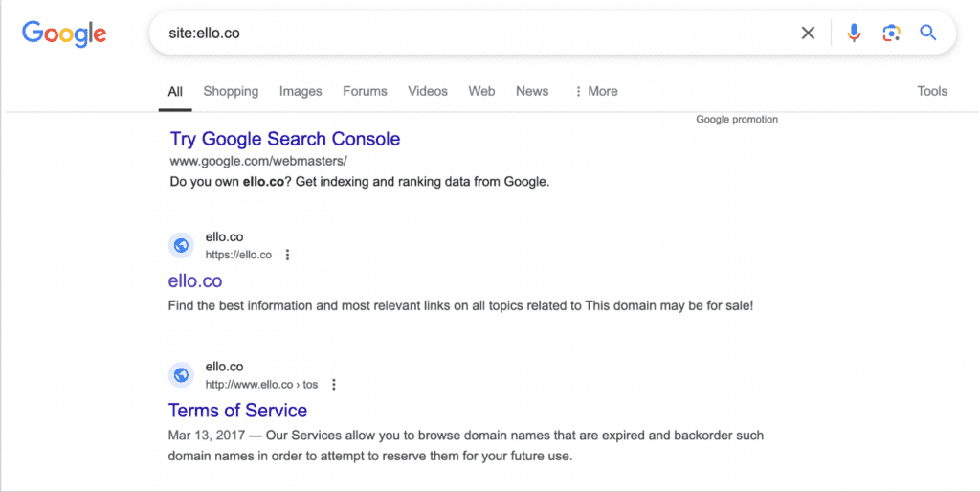Clear the search box with X icon
The width and height of the screenshot is (980, 492).
click(x=808, y=33)
